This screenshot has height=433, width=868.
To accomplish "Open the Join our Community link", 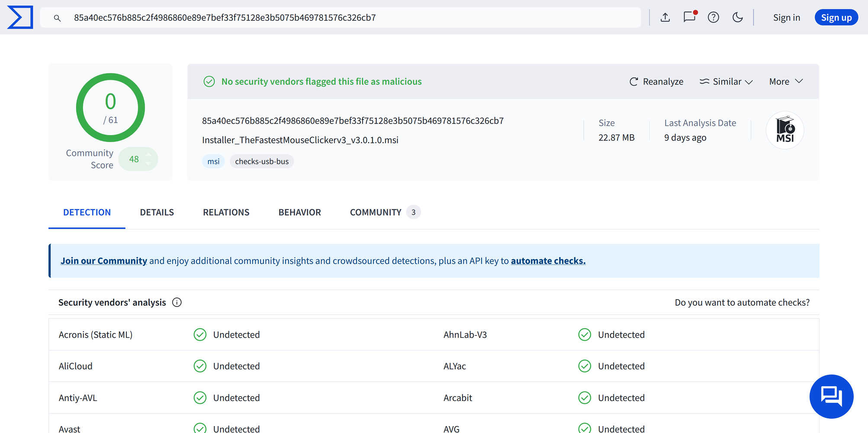I will 103,261.
